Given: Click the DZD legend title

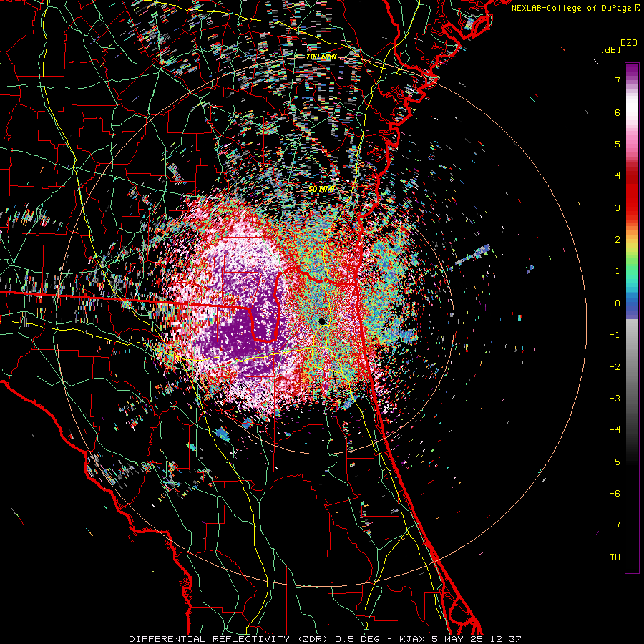Looking at the screenshot, I should 629,43.
